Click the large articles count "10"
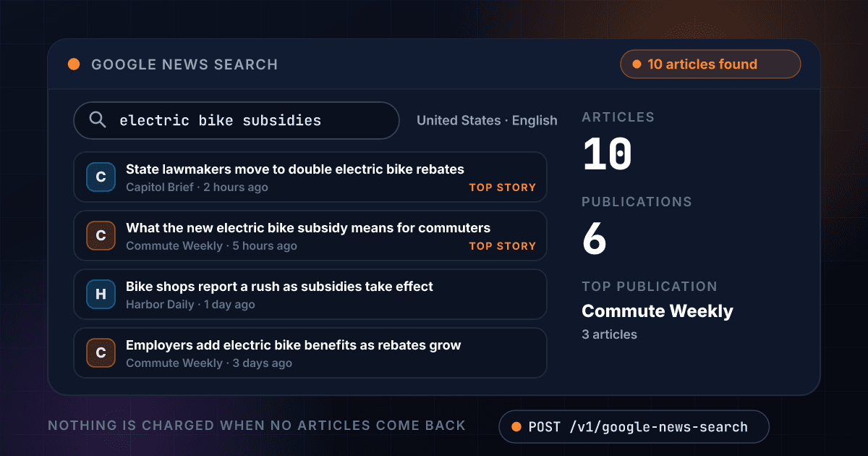This screenshot has width=868, height=456. [607, 154]
